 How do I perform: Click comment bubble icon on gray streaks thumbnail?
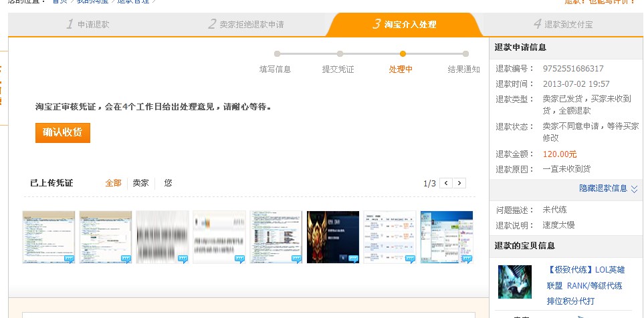click(183, 259)
